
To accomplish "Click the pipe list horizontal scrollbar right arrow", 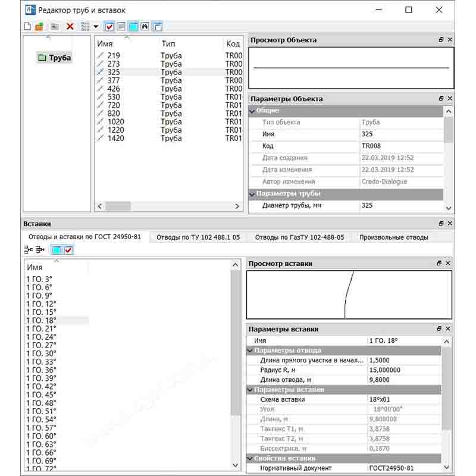I will 237,206.
